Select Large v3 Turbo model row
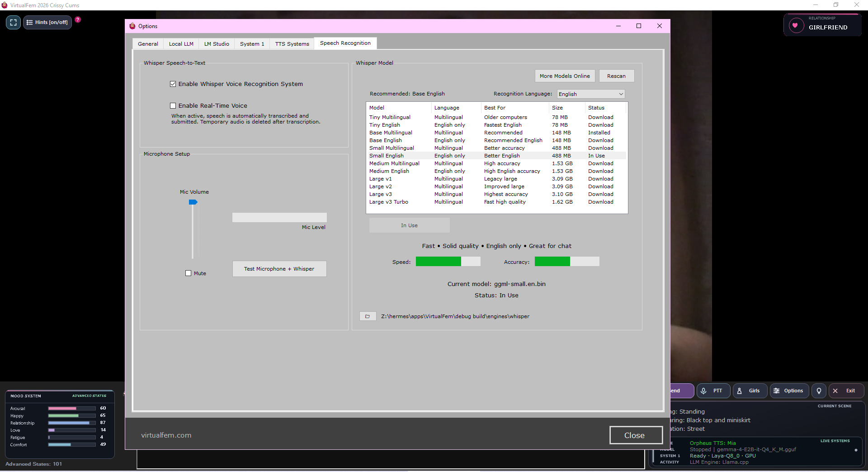 coord(496,202)
